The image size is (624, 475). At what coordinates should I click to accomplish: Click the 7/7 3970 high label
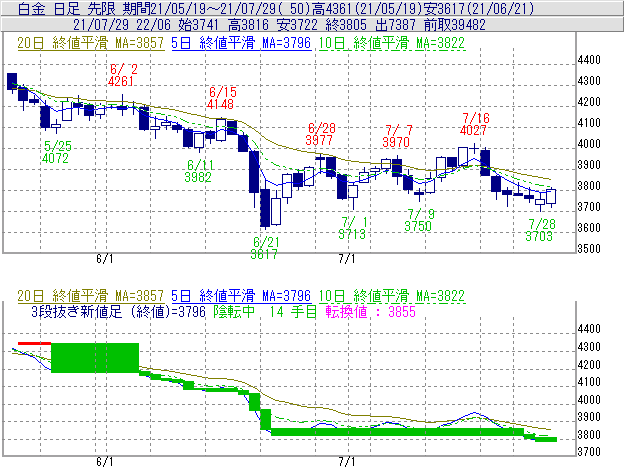[397, 136]
